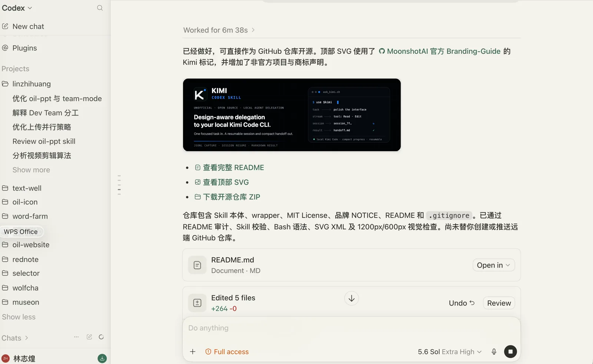The height and width of the screenshot is (364, 593).
Task: Expand the Chats section chevron
Action: [27, 338]
